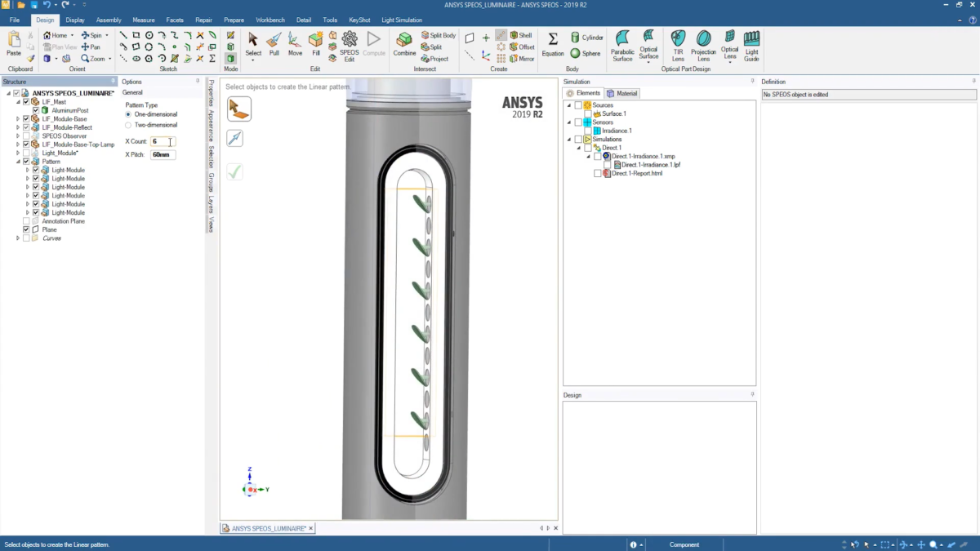Check the Direct.1-Report.html checkbox

(x=598, y=173)
